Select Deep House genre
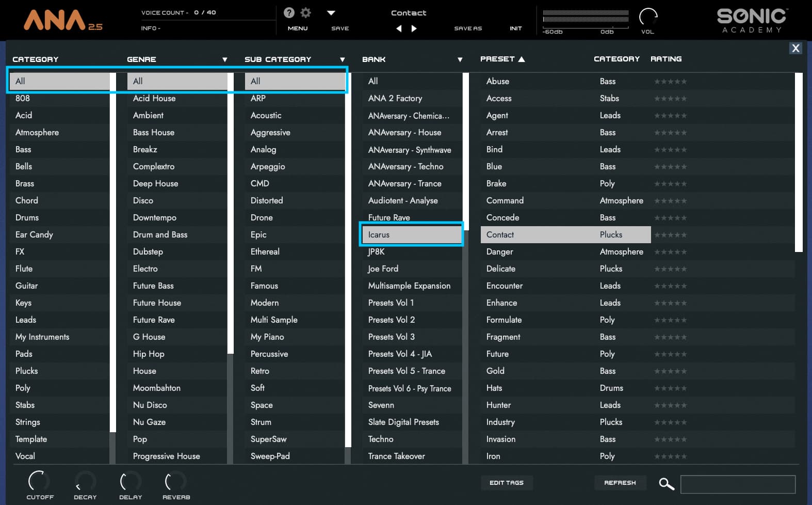 click(177, 183)
